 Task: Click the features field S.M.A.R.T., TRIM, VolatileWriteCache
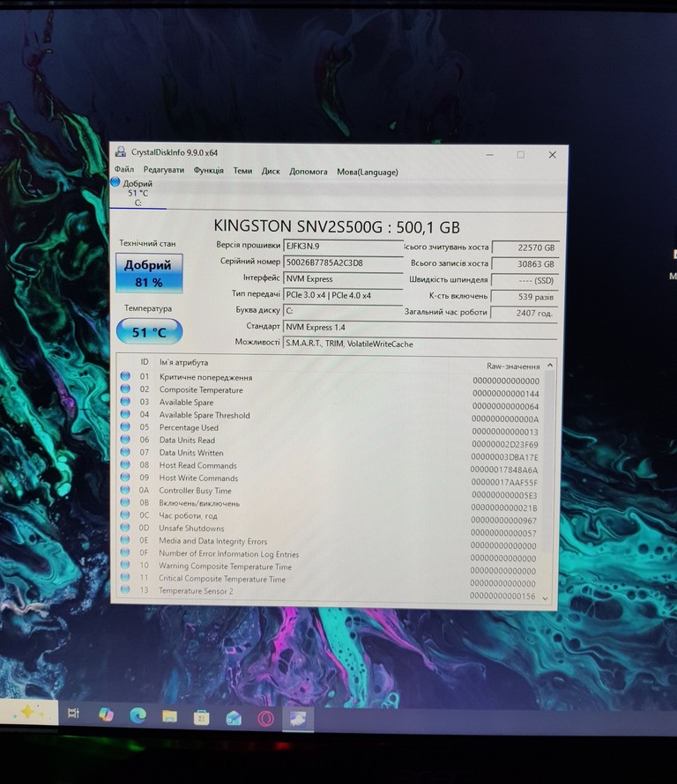click(420, 344)
